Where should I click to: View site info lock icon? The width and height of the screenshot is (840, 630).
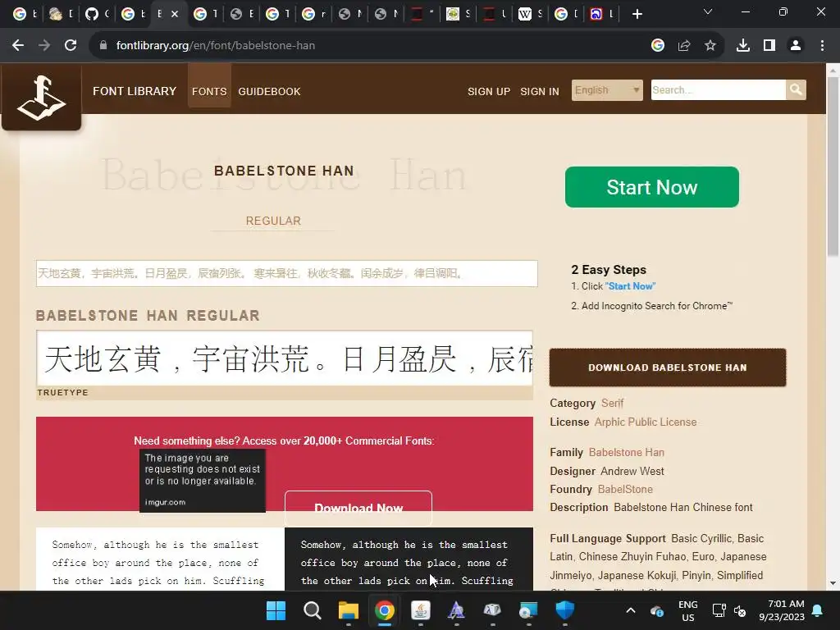(103, 46)
